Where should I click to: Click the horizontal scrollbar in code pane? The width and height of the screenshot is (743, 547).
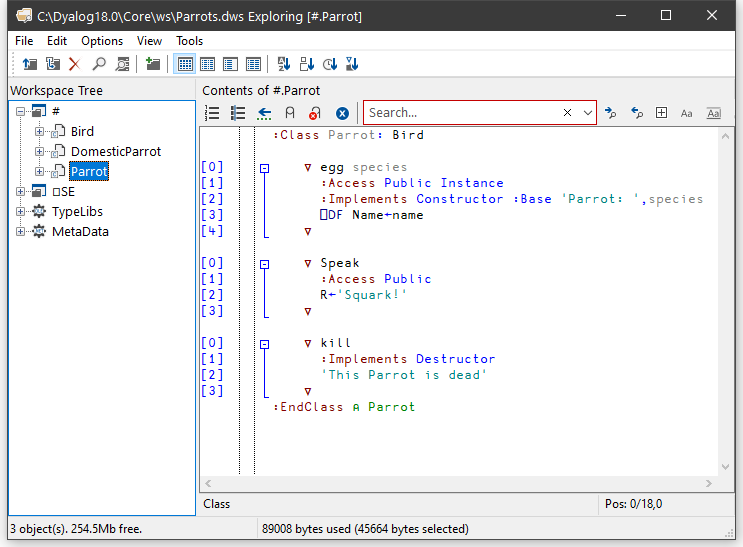click(x=460, y=484)
